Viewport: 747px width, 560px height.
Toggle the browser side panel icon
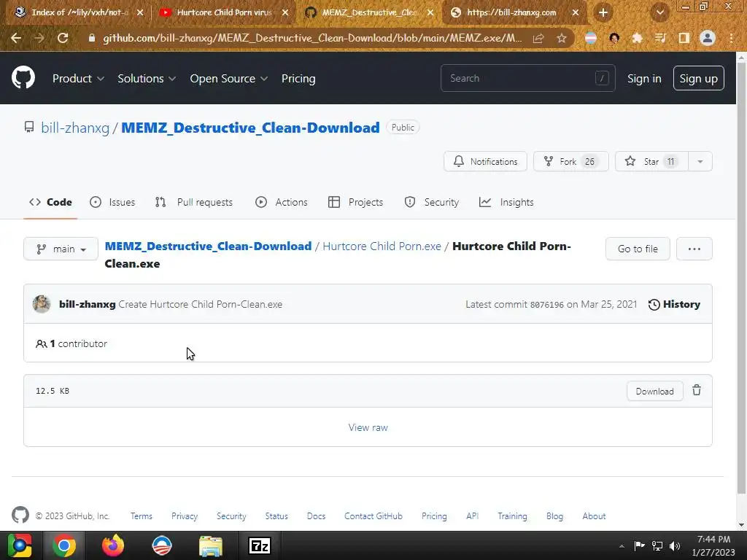point(684,38)
